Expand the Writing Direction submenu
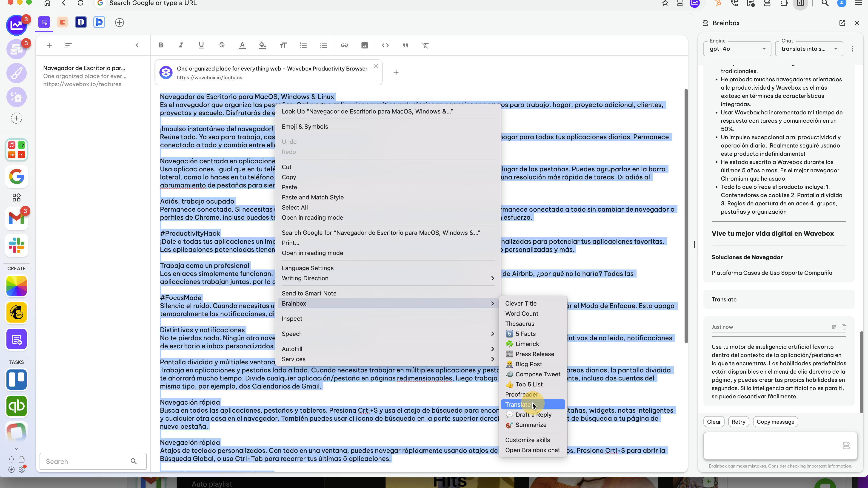This screenshot has width=868, height=488. [388, 278]
